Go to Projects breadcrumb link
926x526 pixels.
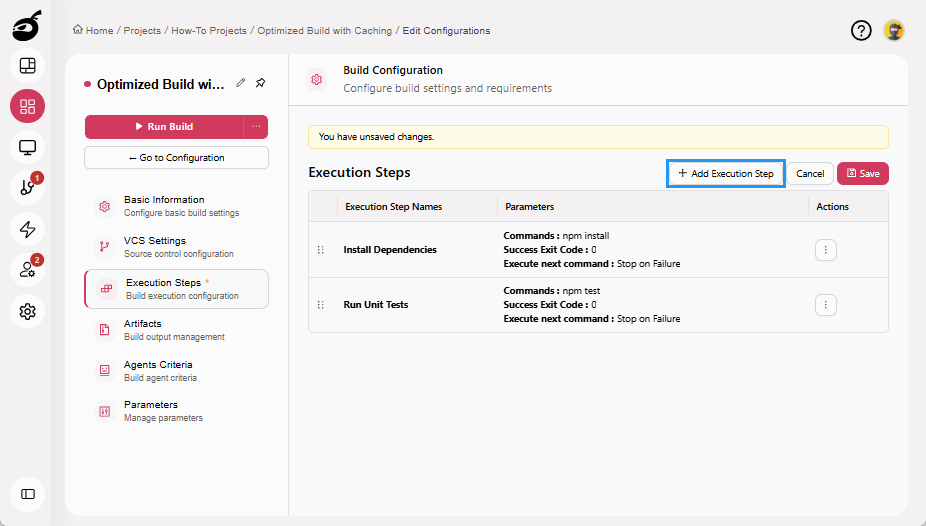[142, 31]
